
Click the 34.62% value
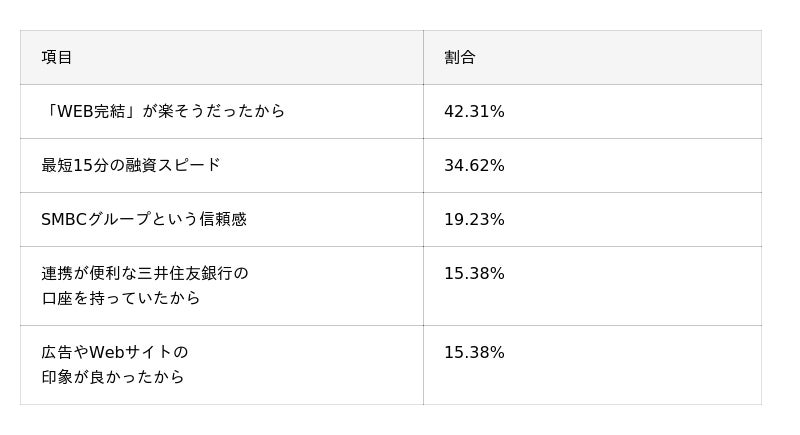tap(474, 166)
